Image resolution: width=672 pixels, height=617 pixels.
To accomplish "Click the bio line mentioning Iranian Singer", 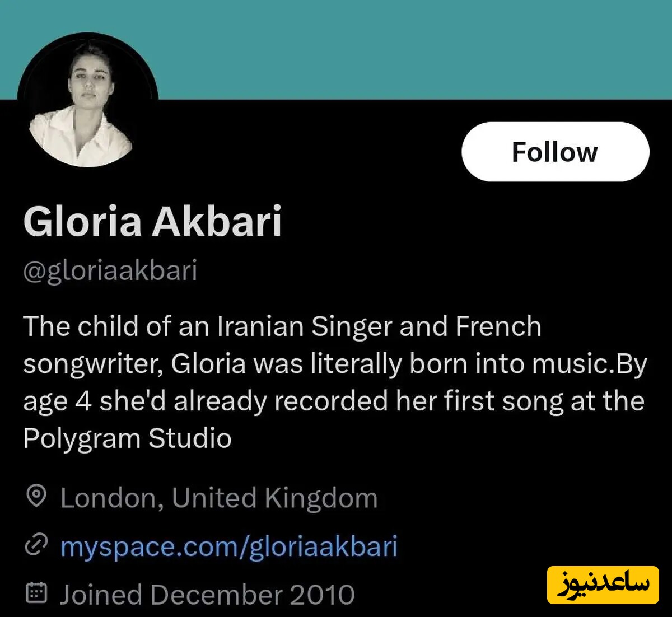I will [x=282, y=326].
